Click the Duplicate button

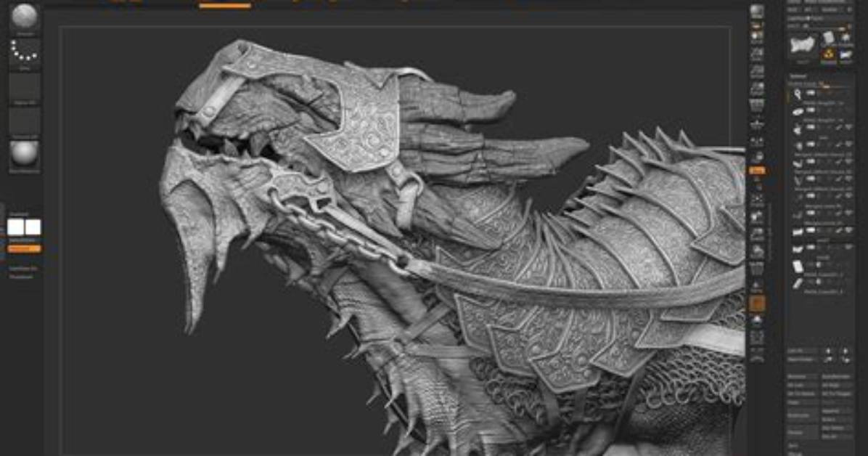[x=803, y=415]
